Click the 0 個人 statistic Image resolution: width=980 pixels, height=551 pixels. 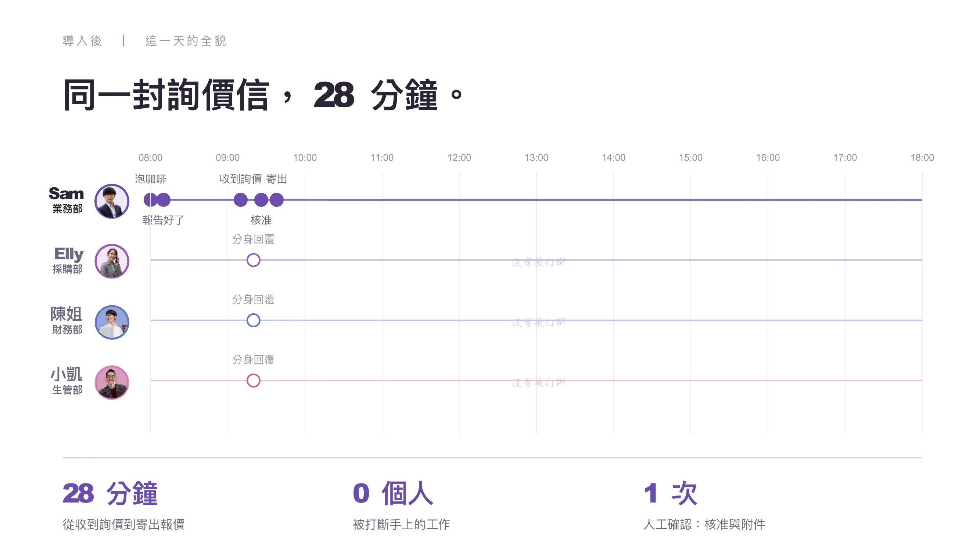(x=393, y=493)
